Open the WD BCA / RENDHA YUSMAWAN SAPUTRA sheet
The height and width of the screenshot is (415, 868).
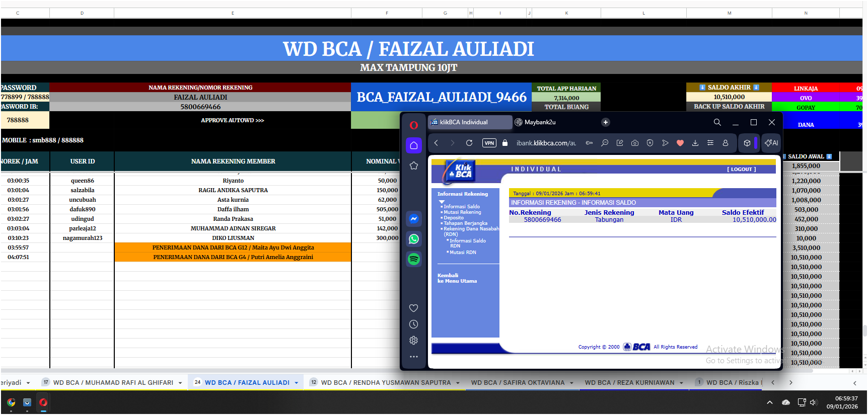pyautogui.click(x=386, y=383)
